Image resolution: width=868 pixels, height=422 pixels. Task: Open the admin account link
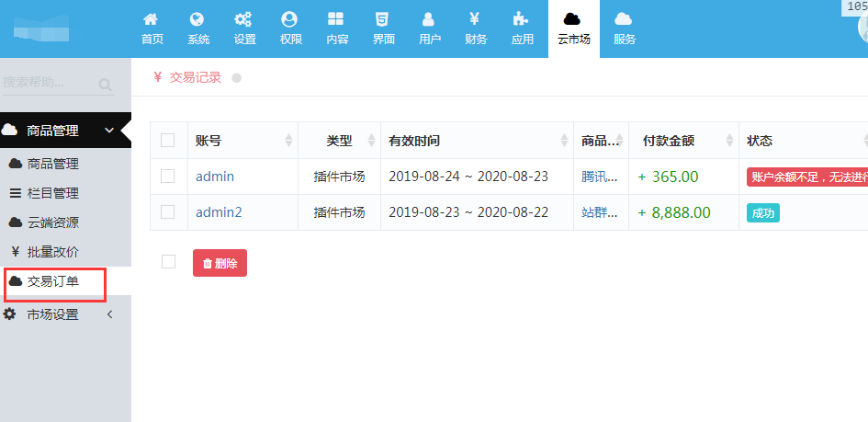pos(215,177)
